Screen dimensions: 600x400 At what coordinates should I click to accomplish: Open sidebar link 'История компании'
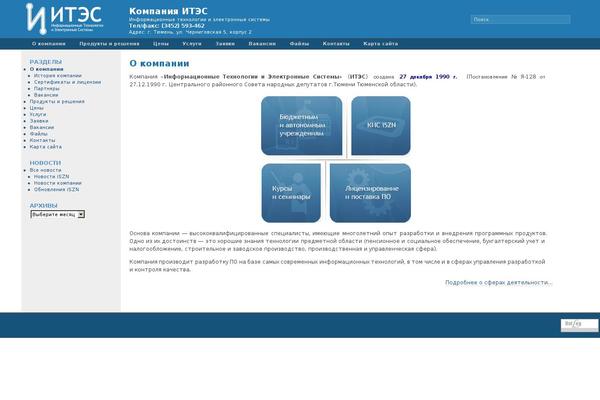(58, 76)
